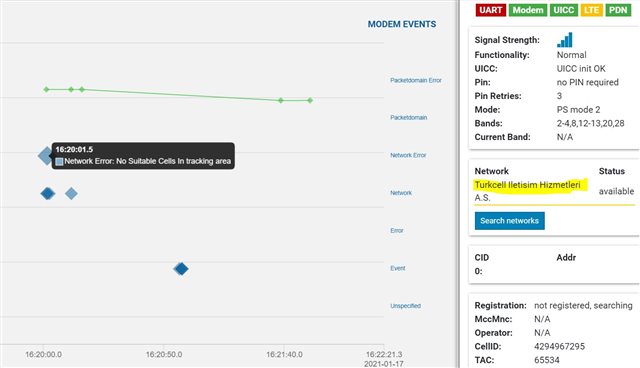
Task: Click the PDN status badge
Action: coord(618,10)
